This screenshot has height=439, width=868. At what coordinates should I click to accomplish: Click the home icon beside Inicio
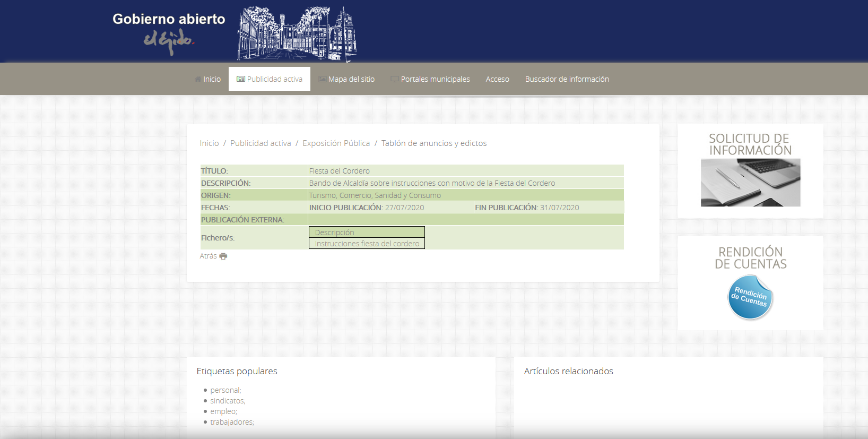pos(198,79)
